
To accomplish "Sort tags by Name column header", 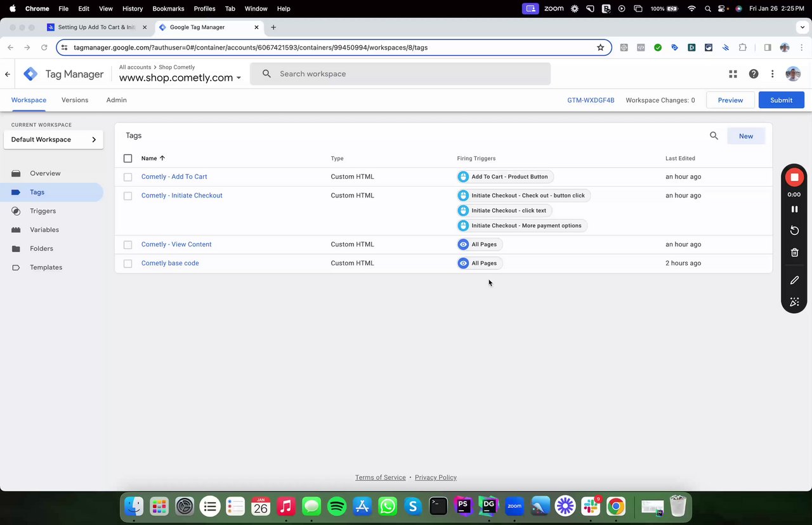I will (152, 159).
